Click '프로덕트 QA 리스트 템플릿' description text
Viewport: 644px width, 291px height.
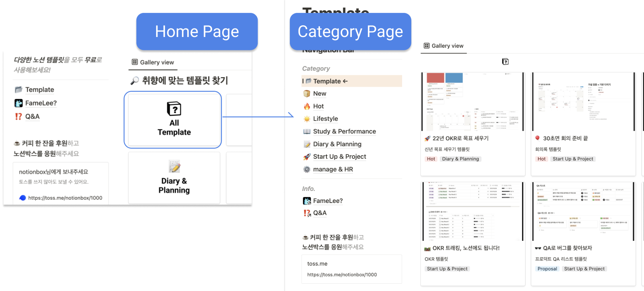click(x=561, y=259)
